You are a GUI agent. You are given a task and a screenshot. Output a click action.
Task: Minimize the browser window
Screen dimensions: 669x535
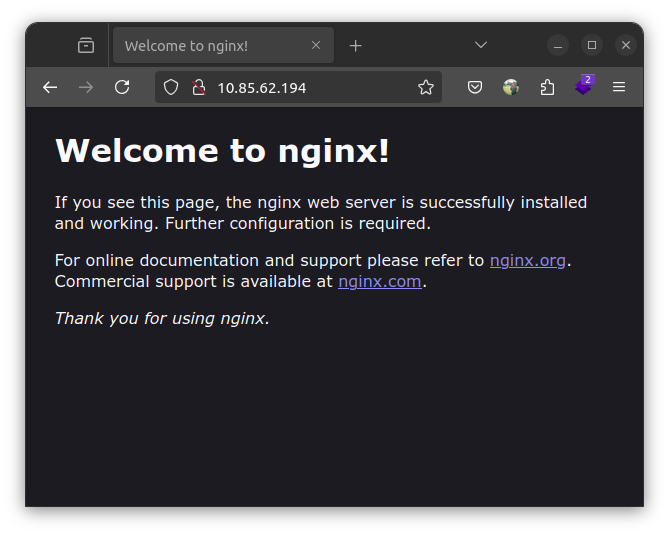point(558,45)
